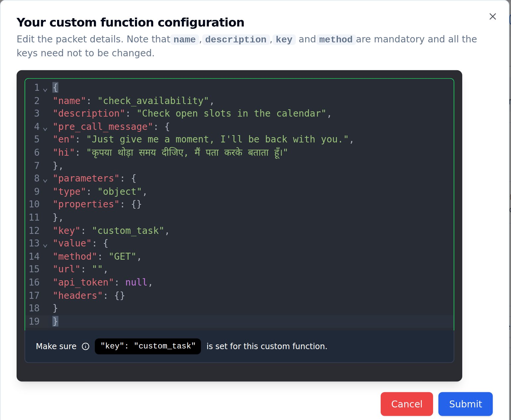This screenshot has width=511, height=420.
Task: Click the info icon beside Make sure
Action: [86, 346]
